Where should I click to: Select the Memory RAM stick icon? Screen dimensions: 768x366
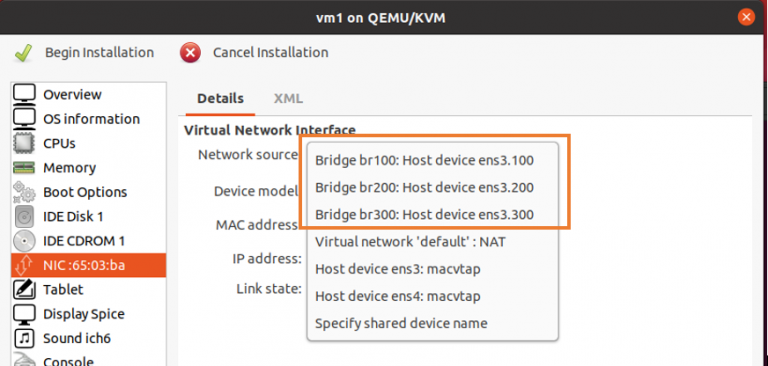(x=24, y=168)
